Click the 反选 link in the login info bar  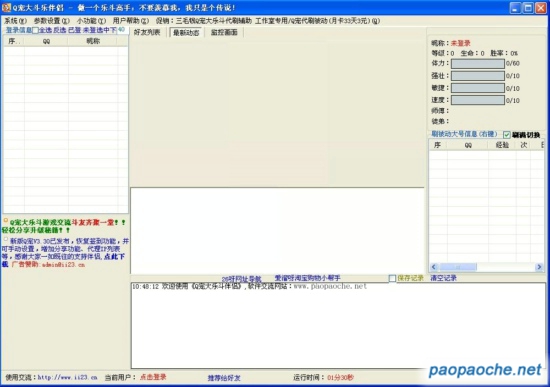coord(60,31)
